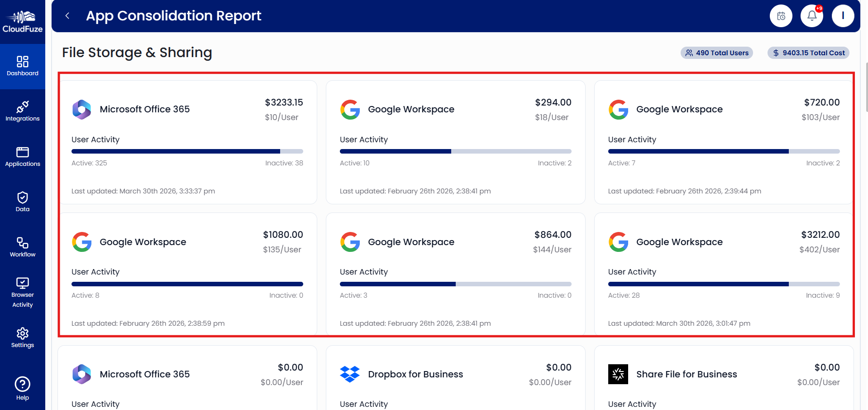This screenshot has height=410, width=868.
Task: Click the scheduled reports calendar icon
Action: tap(781, 16)
